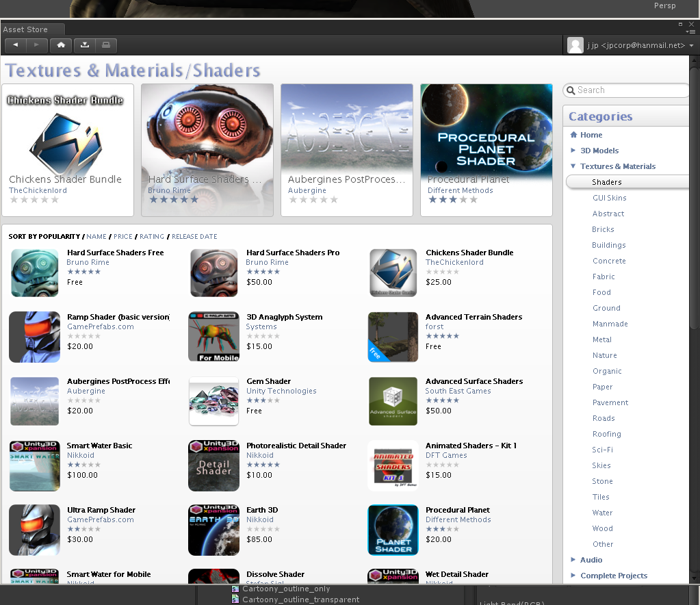Screen dimensions: 700x605
Task: Open the Procedural Planet Shader featured banner
Action: pos(486,150)
